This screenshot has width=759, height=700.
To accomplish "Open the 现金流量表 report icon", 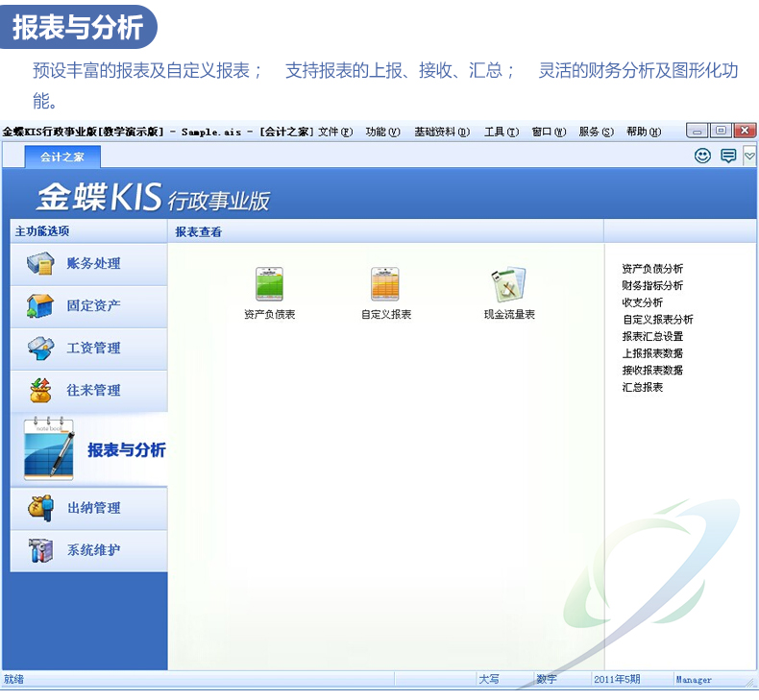I will pos(509,285).
